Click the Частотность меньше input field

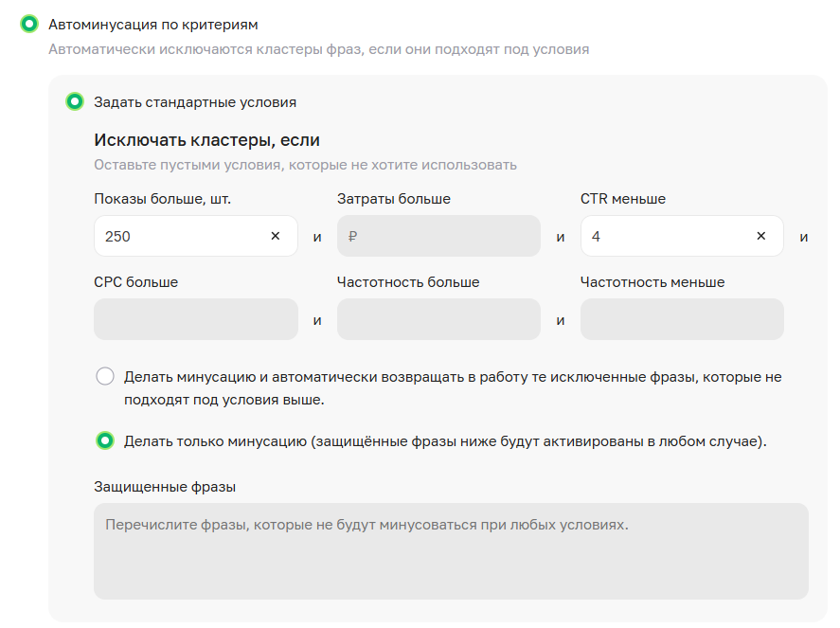(x=682, y=319)
